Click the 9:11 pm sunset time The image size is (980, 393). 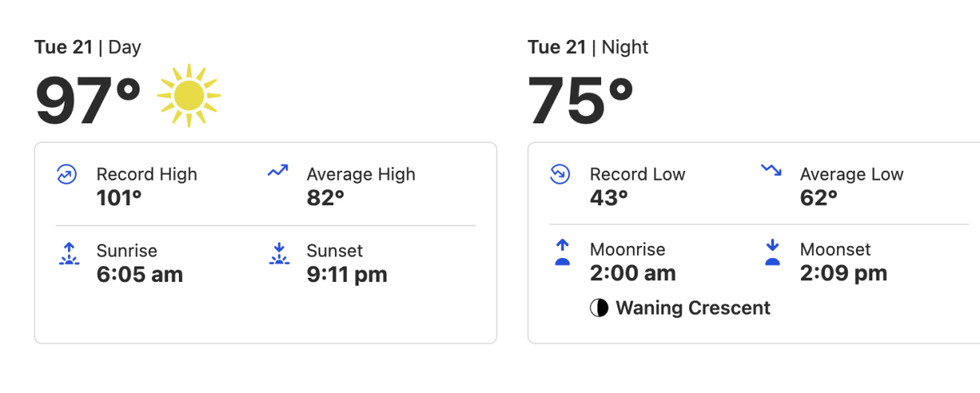[347, 275]
